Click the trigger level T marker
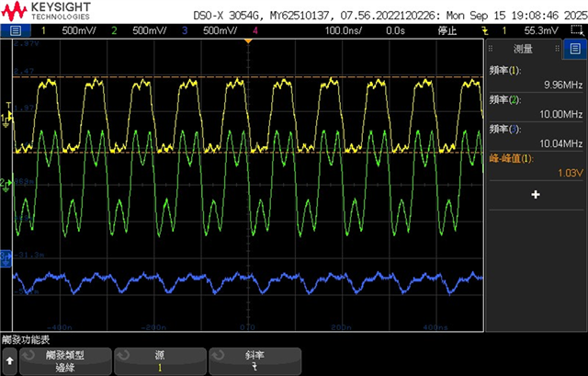The height and width of the screenshot is (376, 588). (x=8, y=107)
